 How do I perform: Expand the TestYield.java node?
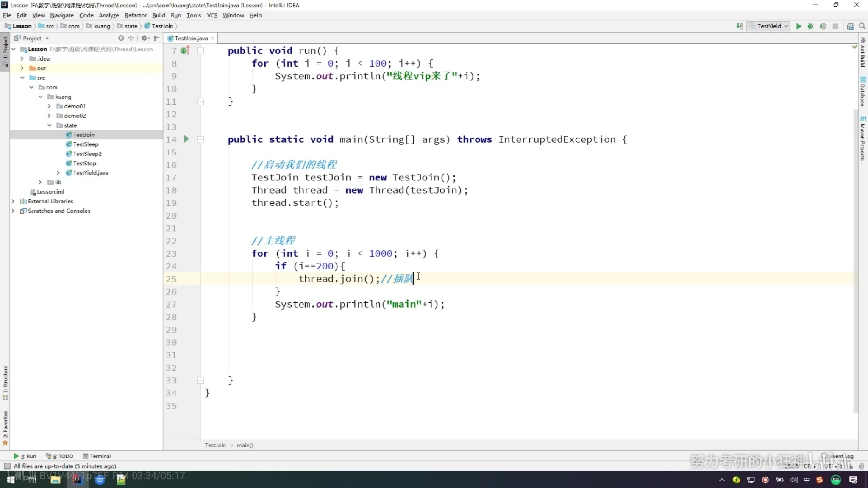tap(58, 172)
